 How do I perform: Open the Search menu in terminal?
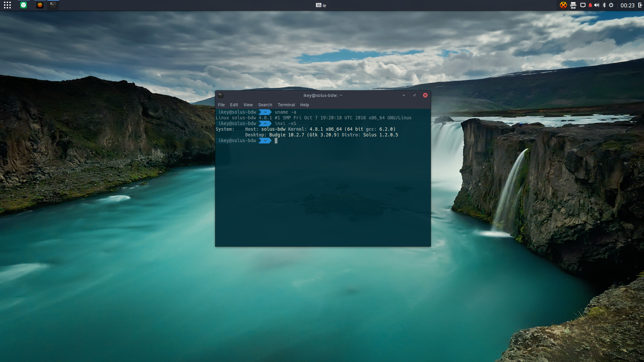[x=265, y=105]
